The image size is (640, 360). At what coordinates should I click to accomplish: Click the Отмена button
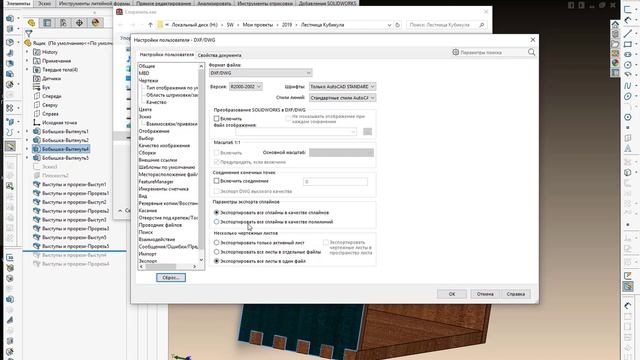485,294
